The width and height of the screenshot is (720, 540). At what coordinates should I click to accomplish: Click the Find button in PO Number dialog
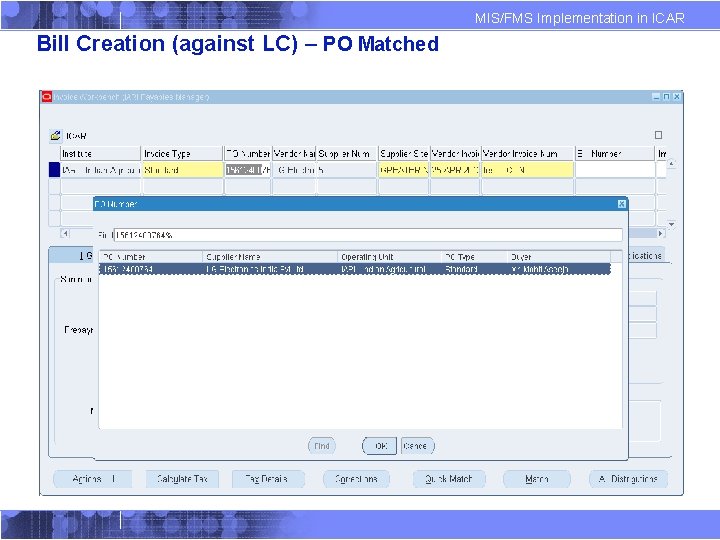point(321,446)
